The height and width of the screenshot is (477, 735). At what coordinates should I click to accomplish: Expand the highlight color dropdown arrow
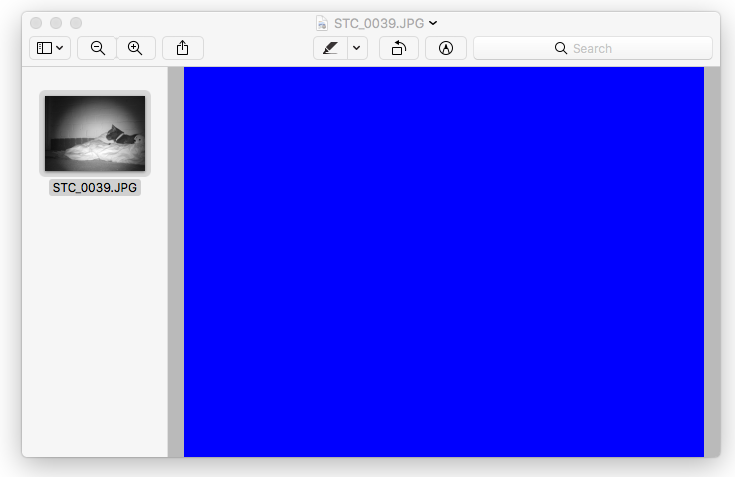coord(357,48)
